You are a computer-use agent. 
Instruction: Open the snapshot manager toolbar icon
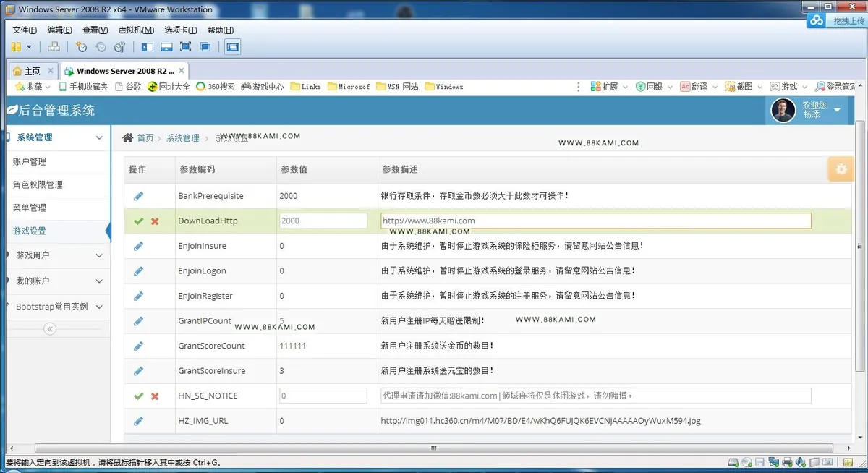120,47
